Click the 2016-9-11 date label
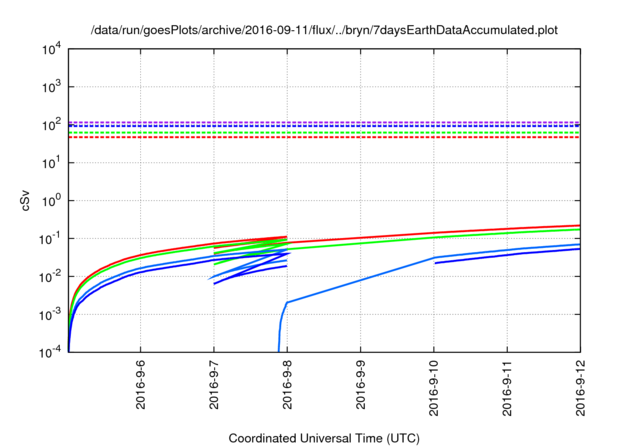640x448 pixels. [x=507, y=388]
